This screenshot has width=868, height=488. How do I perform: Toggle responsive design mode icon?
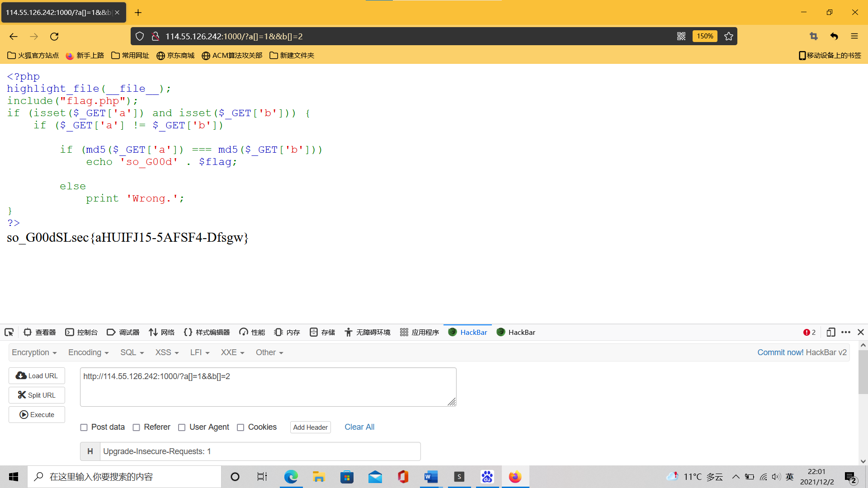tap(830, 332)
